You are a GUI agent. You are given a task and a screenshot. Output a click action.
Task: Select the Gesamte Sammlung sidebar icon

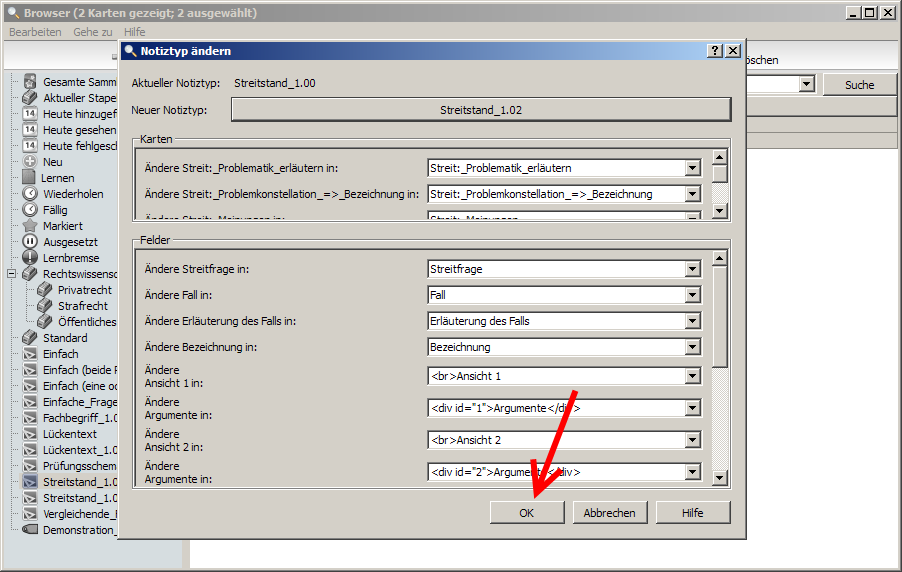tap(30, 82)
